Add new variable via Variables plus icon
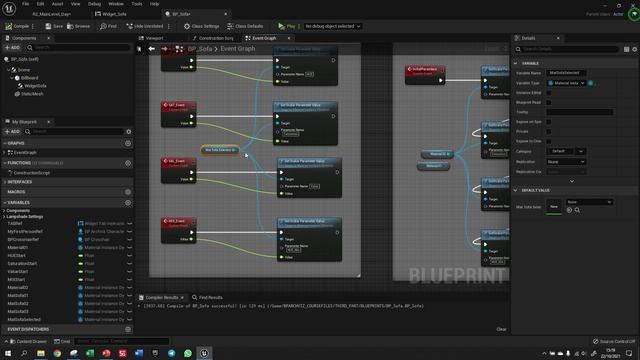The width and height of the screenshot is (640, 360). click(128, 202)
